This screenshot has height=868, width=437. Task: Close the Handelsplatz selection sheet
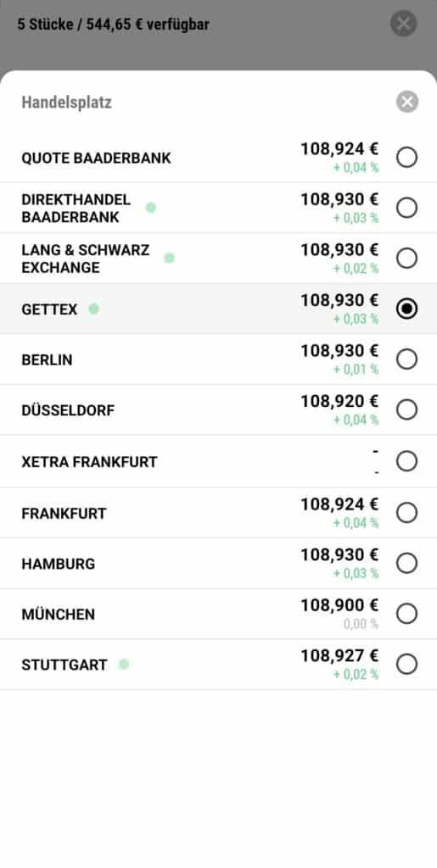[407, 102]
